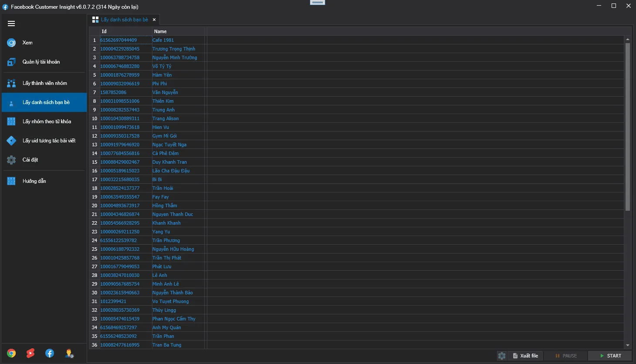
Task: Open the user settings icon in sidebar footer
Action: 69,353
